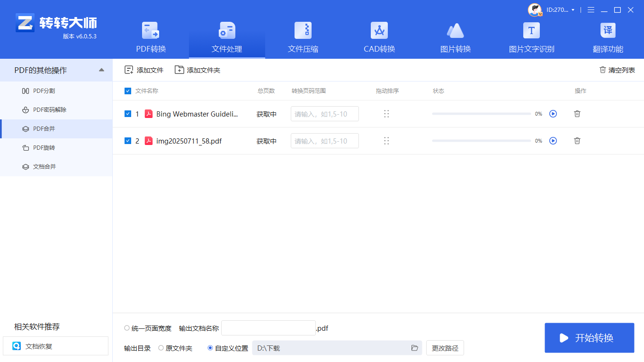Click the 输出文档名称 input field
Viewport: 644px width, 362px height.
(268, 327)
